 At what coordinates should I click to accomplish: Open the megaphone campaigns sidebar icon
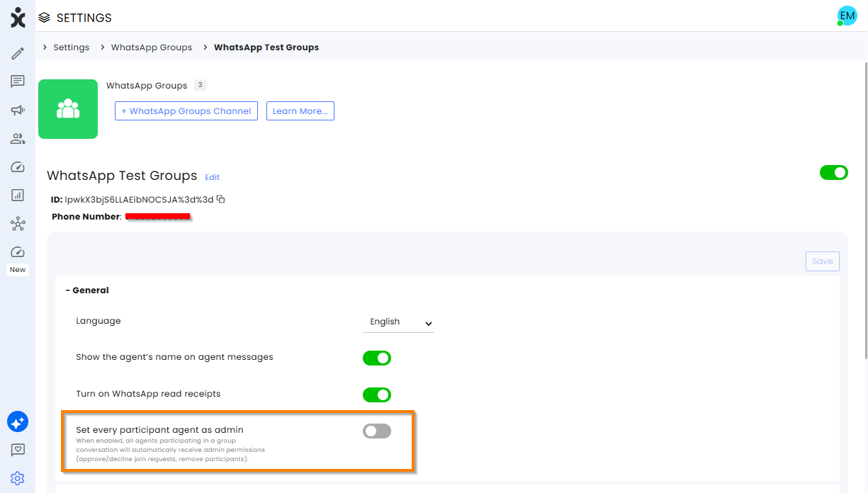click(x=18, y=110)
